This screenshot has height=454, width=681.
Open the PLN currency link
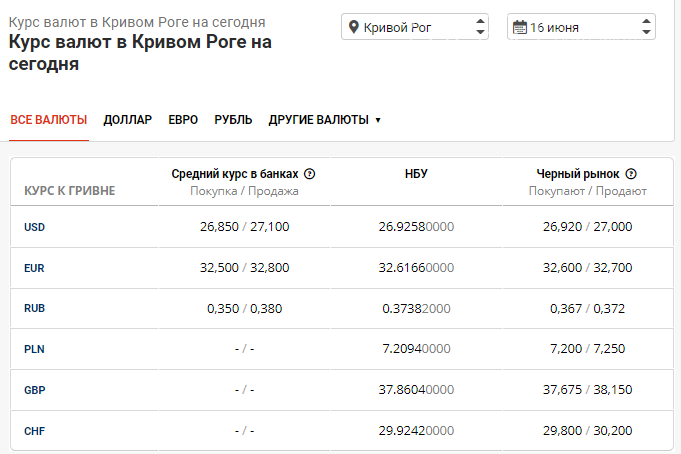tap(34, 349)
